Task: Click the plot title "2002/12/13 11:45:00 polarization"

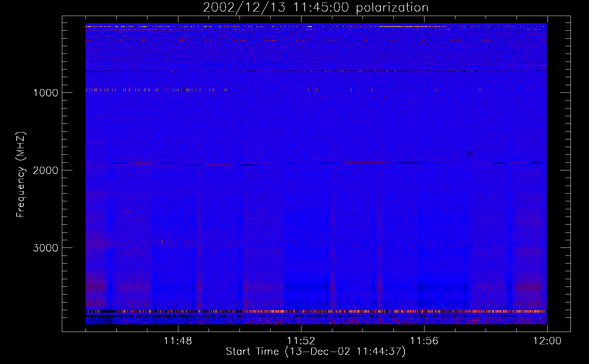Action: 316,8
